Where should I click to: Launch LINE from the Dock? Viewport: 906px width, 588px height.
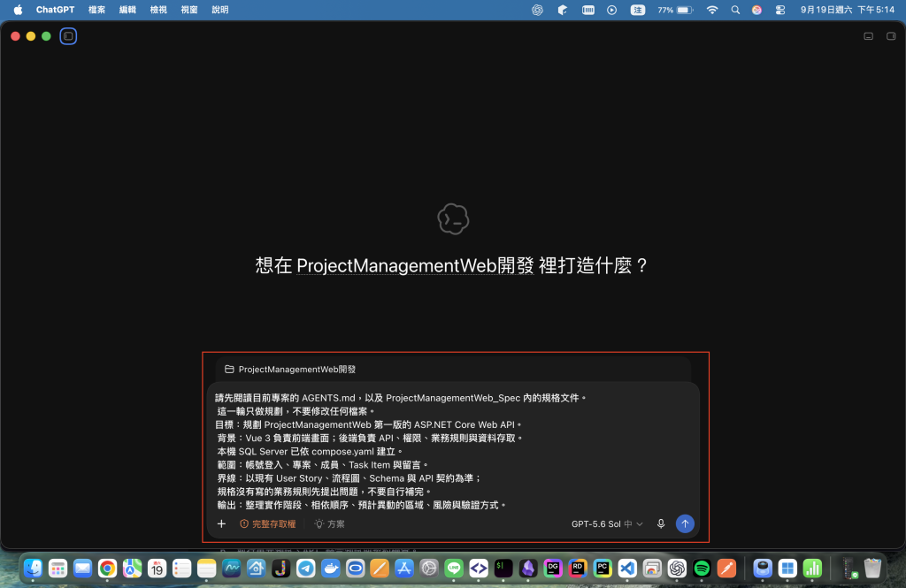454,569
